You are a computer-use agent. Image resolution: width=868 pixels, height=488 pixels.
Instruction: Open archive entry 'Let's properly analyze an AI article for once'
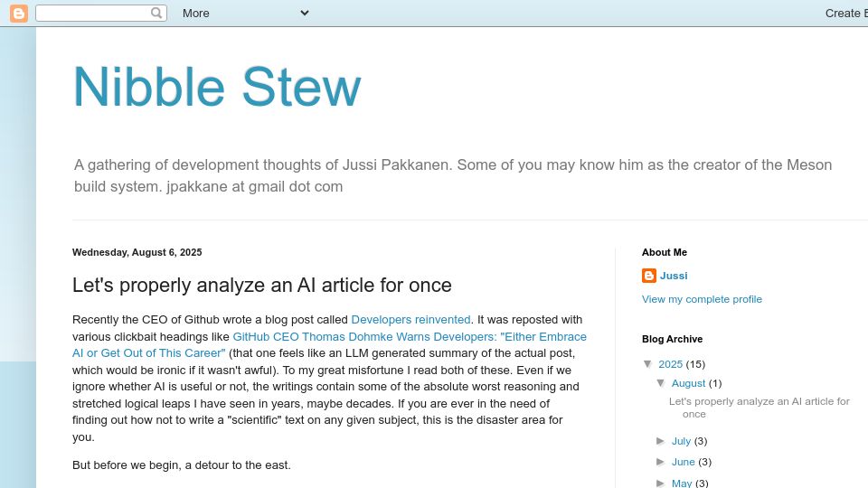(759, 408)
